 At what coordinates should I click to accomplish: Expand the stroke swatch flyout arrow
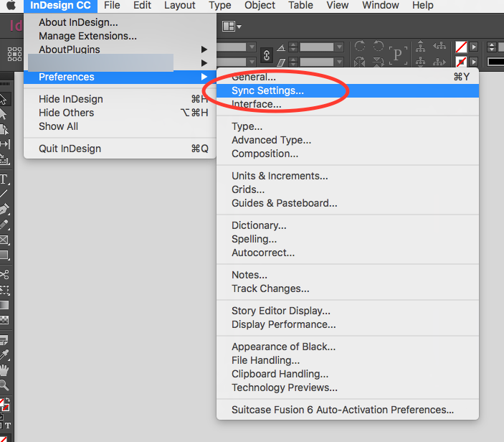pyautogui.click(x=473, y=62)
